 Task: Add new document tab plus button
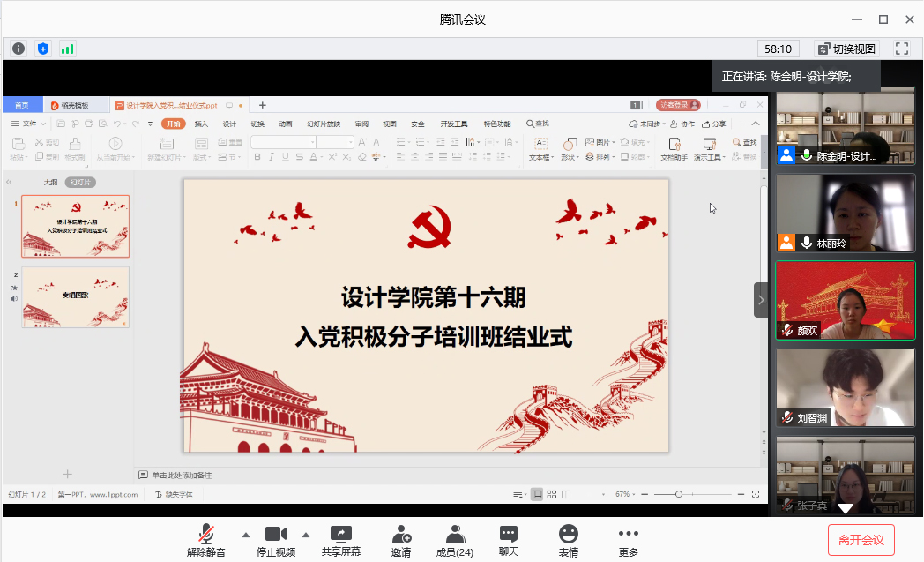click(x=263, y=105)
